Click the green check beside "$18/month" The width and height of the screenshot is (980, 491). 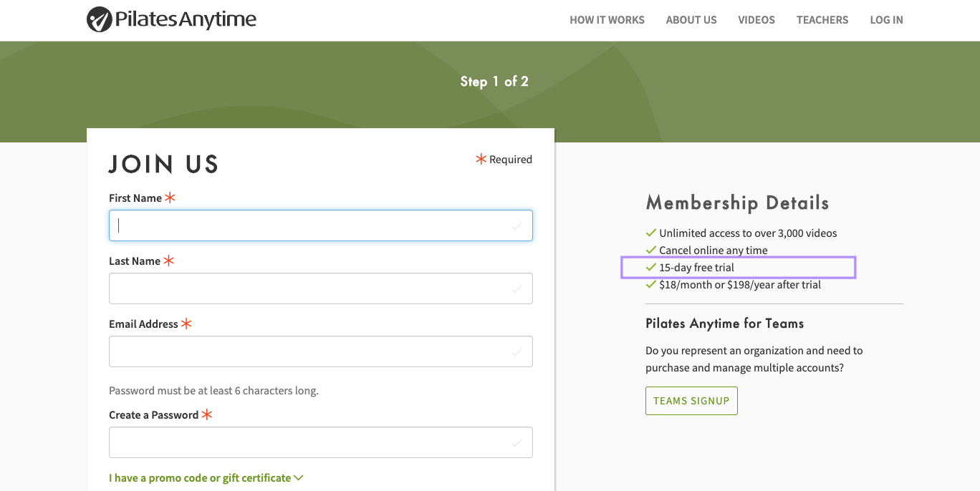click(651, 284)
